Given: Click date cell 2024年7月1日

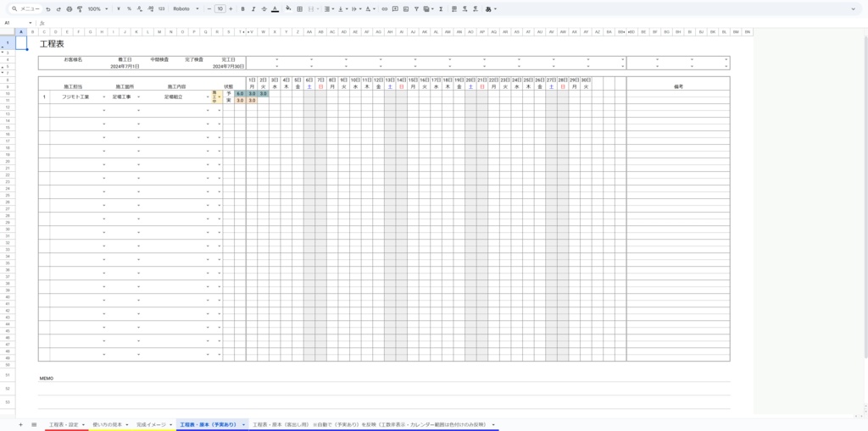Looking at the screenshot, I should 125,66.
